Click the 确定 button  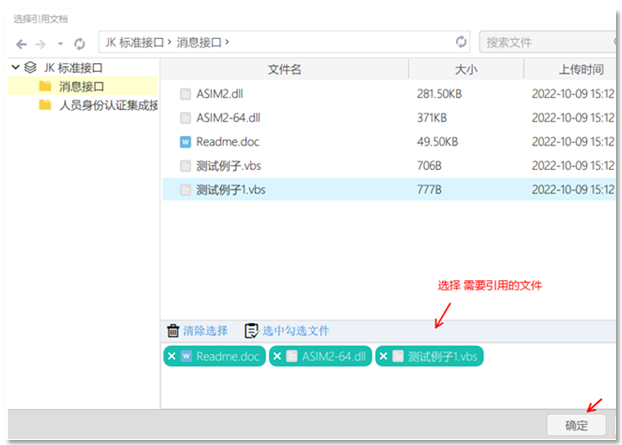click(576, 425)
